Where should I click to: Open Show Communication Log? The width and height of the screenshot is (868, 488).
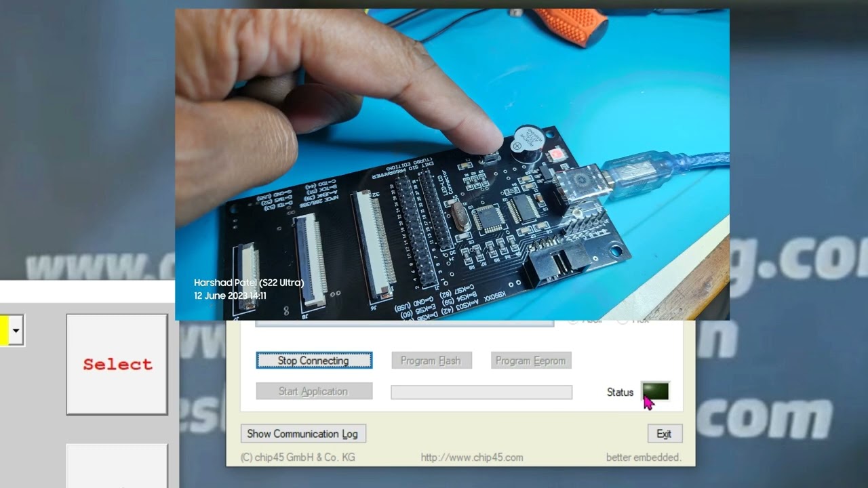pyautogui.click(x=303, y=434)
